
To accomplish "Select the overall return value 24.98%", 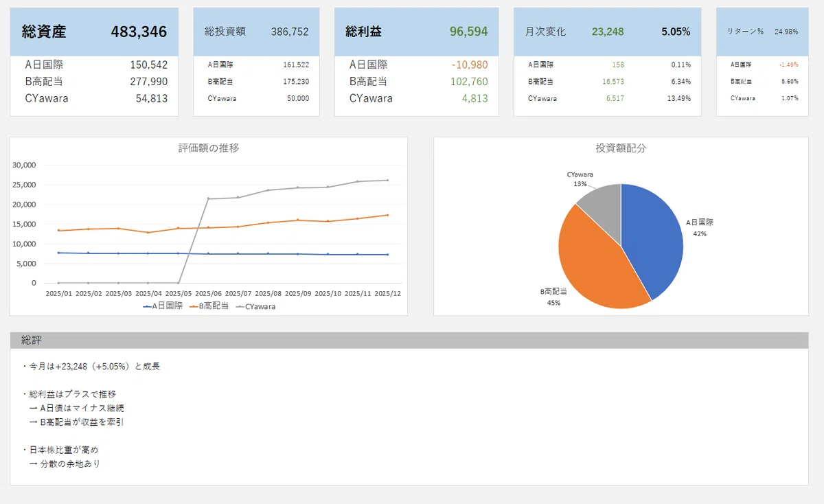I will [786, 32].
